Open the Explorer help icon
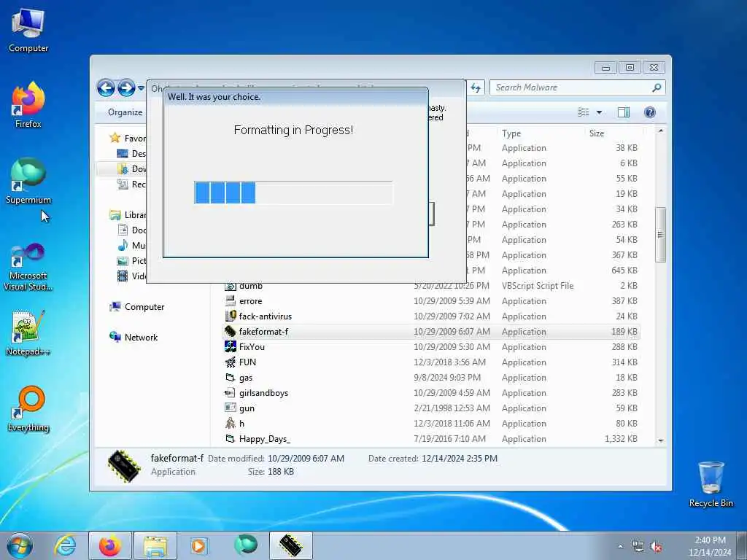Image resolution: width=747 pixels, height=560 pixels. (650, 112)
